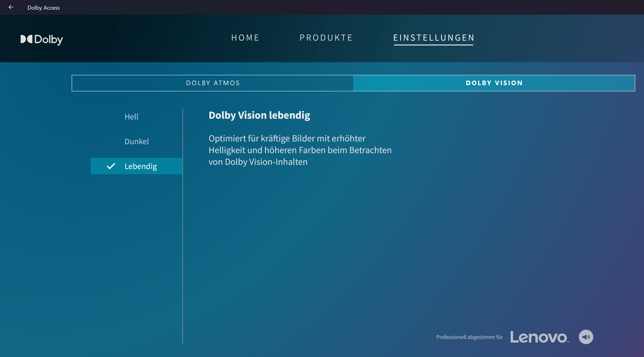Select the Dunkel picture mode
The image size is (644, 357).
click(x=137, y=141)
